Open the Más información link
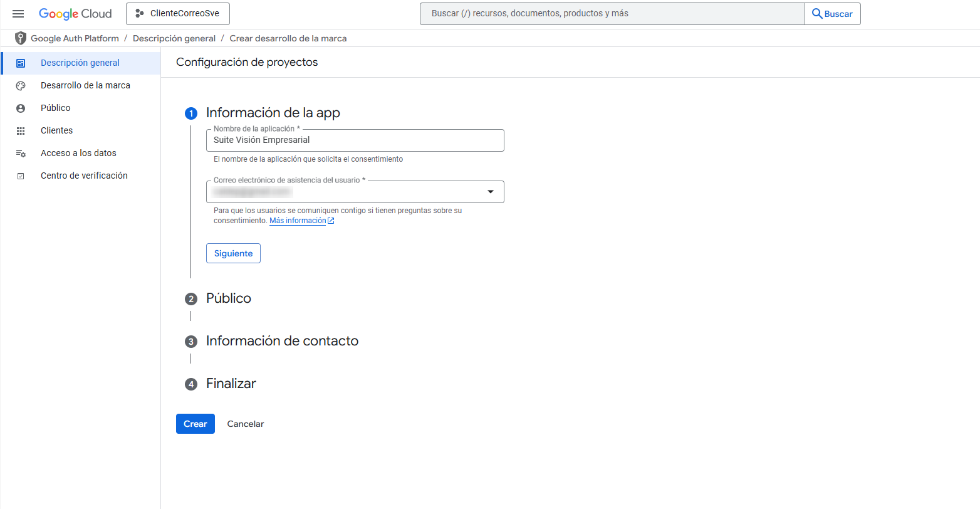980x509 pixels. (x=298, y=221)
